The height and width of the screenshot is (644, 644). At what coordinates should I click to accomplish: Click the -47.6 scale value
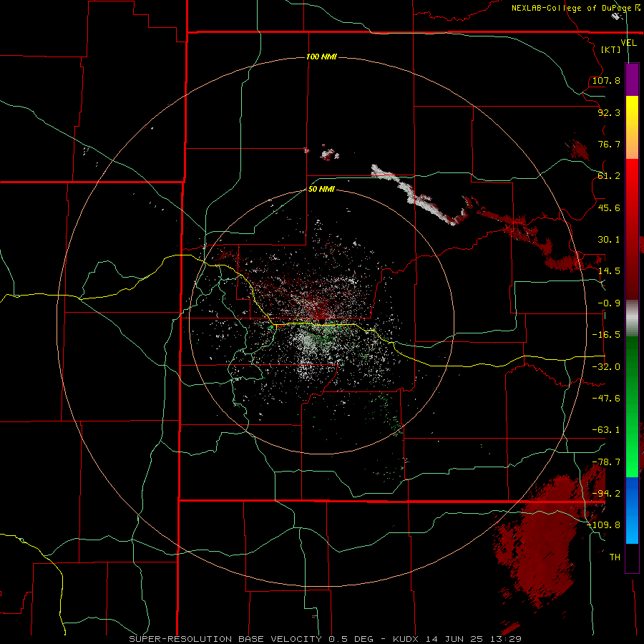606,399
